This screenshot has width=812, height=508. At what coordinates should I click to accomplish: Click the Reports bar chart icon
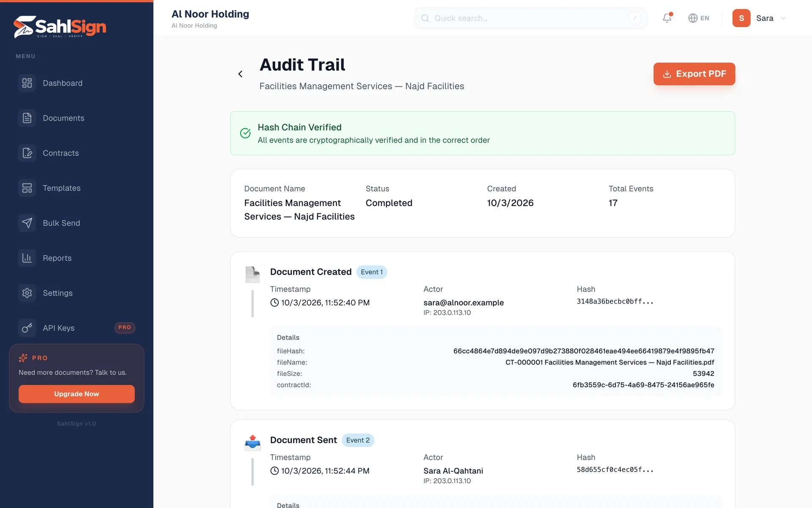click(27, 258)
